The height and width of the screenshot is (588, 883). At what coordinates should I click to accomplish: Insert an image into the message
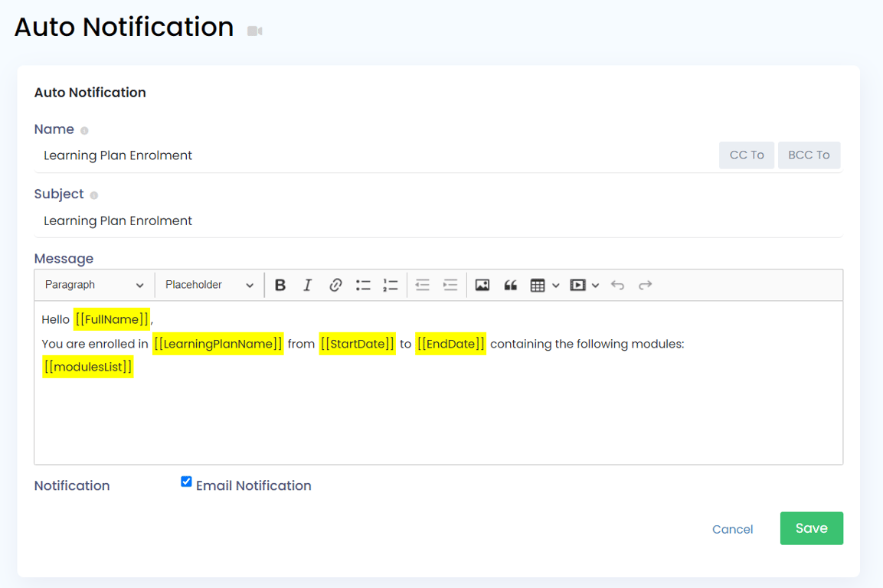click(x=482, y=285)
